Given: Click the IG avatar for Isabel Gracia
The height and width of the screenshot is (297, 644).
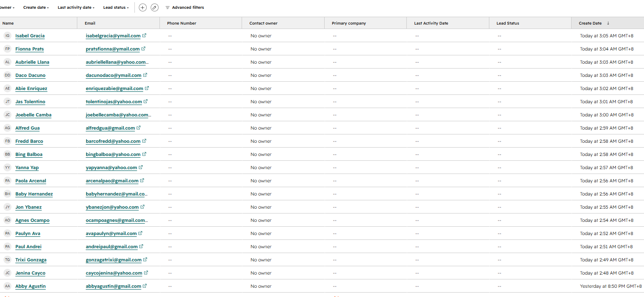Looking at the screenshot, I should 7,36.
